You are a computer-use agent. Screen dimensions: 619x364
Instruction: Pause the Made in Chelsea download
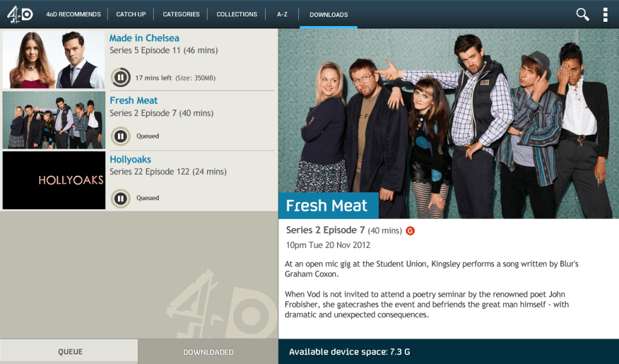pos(120,77)
